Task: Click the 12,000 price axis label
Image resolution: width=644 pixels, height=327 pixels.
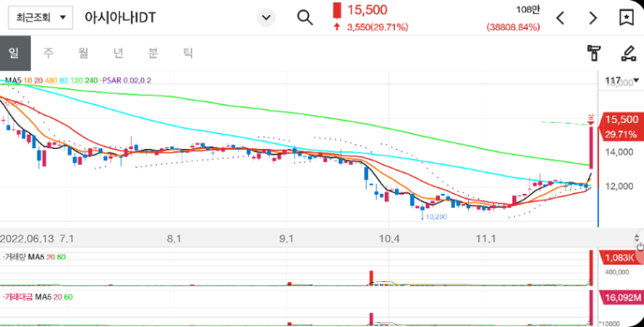Action: coord(619,186)
